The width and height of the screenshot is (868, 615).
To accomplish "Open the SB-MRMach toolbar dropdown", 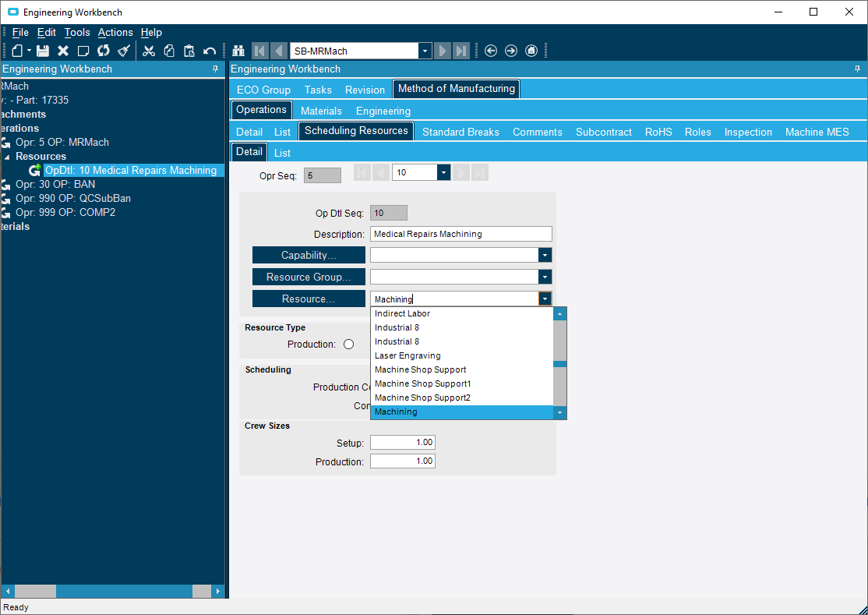I will coord(425,51).
